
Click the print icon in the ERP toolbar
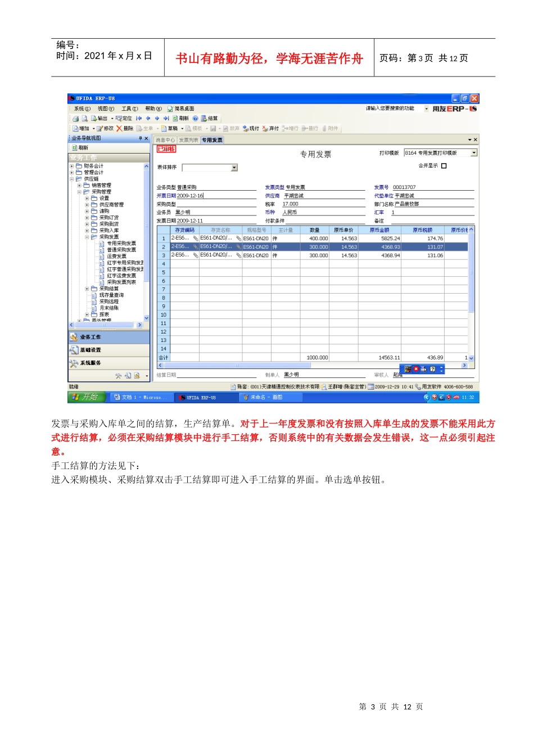[75, 119]
